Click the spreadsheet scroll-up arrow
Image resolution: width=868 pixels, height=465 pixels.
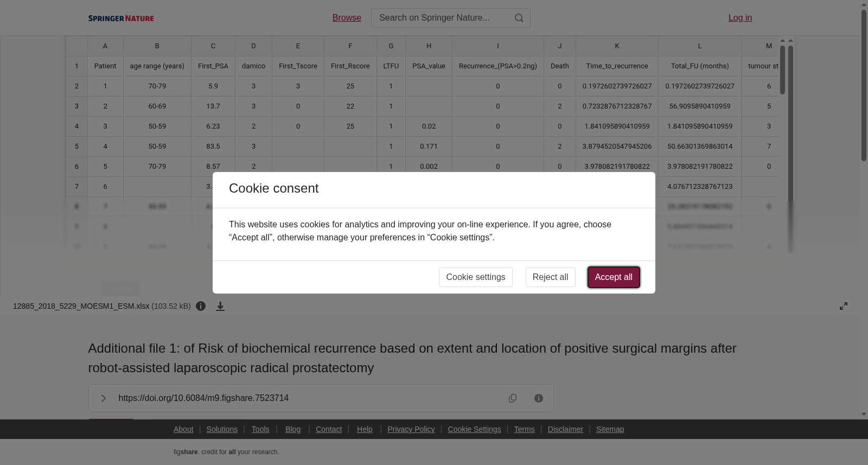pyautogui.click(x=782, y=41)
